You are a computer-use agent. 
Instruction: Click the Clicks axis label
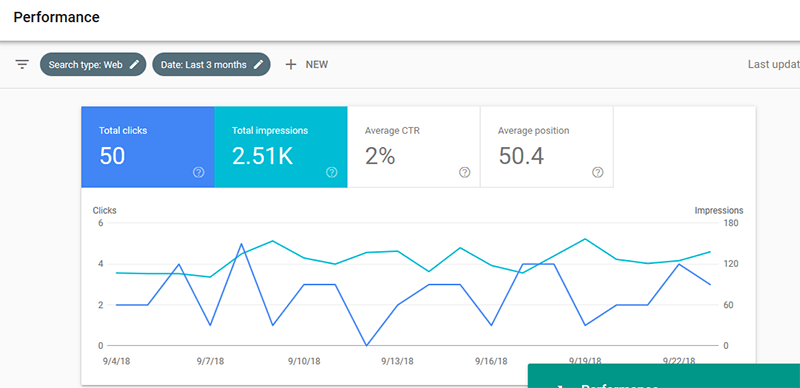pyautogui.click(x=104, y=210)
